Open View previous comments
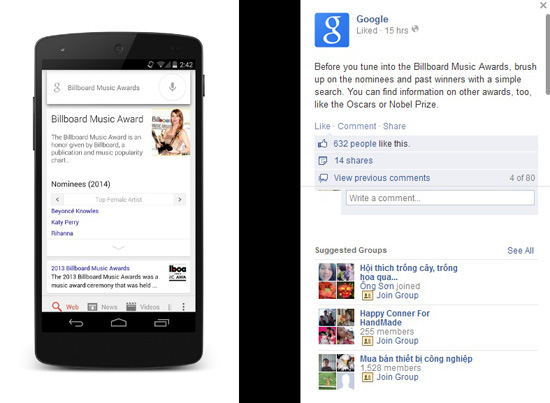 pyautogui.click(x=382, y=178)
